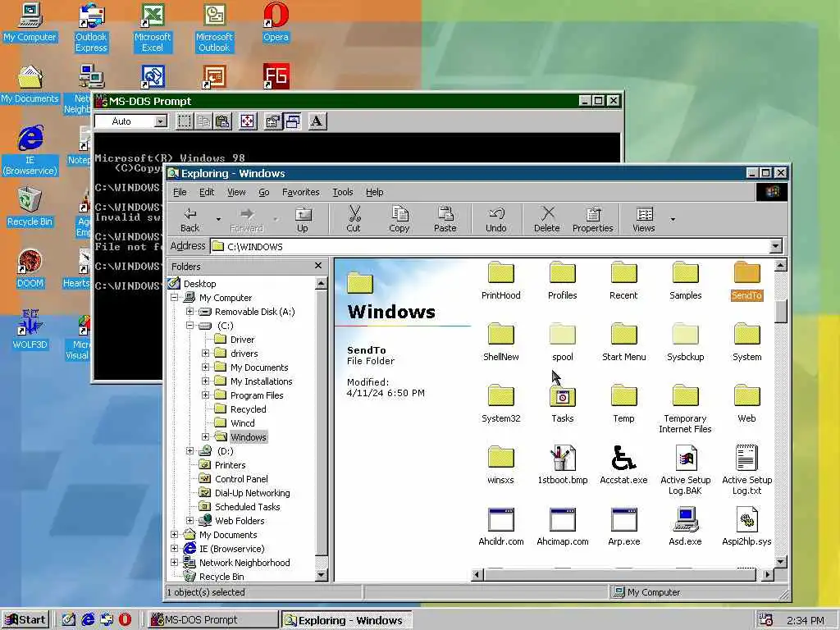Click the Properties icon in MS-DOS Prompt toolbar

pyautogui.click(x=272, y=121)
